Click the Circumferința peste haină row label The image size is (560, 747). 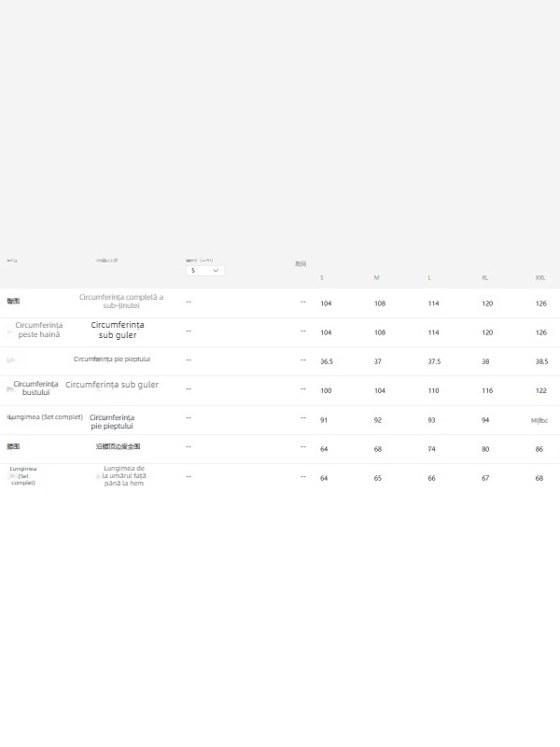click(x=39, y=331)
